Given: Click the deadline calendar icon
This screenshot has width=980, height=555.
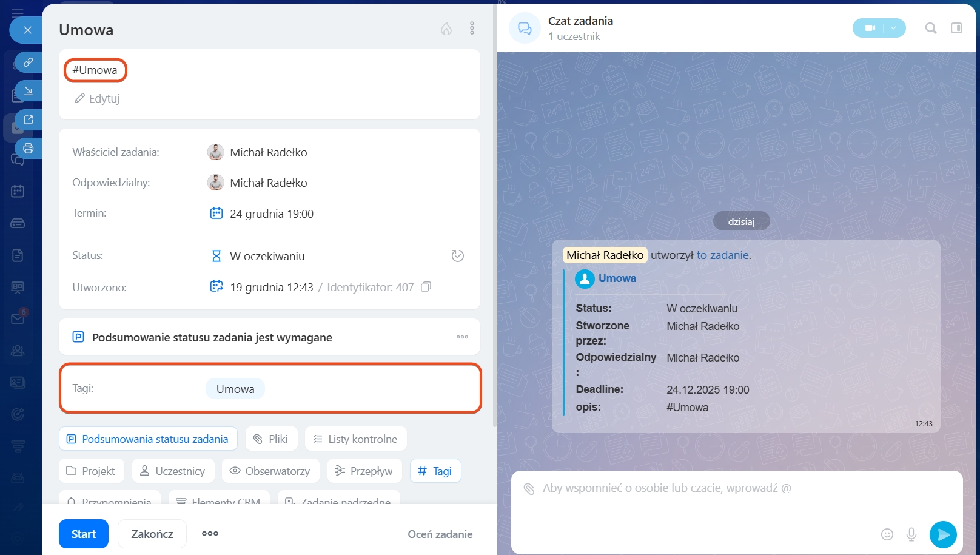Looking at the screenshot, I should (x=216, y=213).
